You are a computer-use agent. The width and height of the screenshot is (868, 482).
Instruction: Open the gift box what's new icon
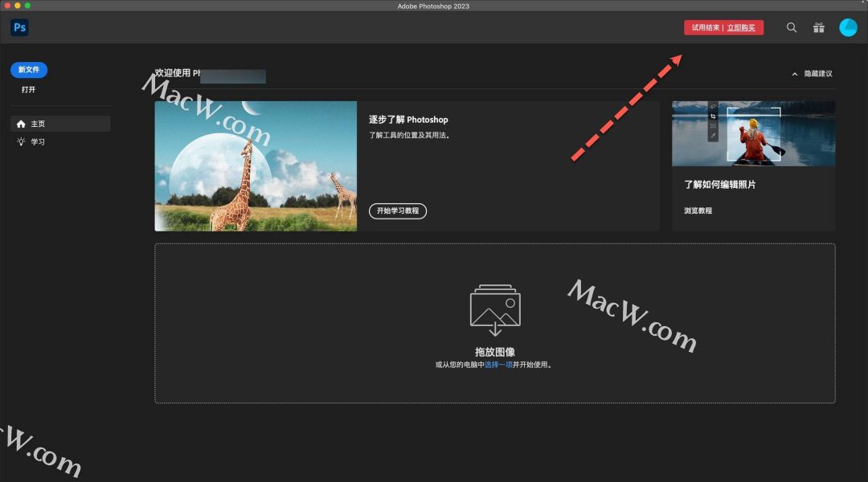click(819, 27)
